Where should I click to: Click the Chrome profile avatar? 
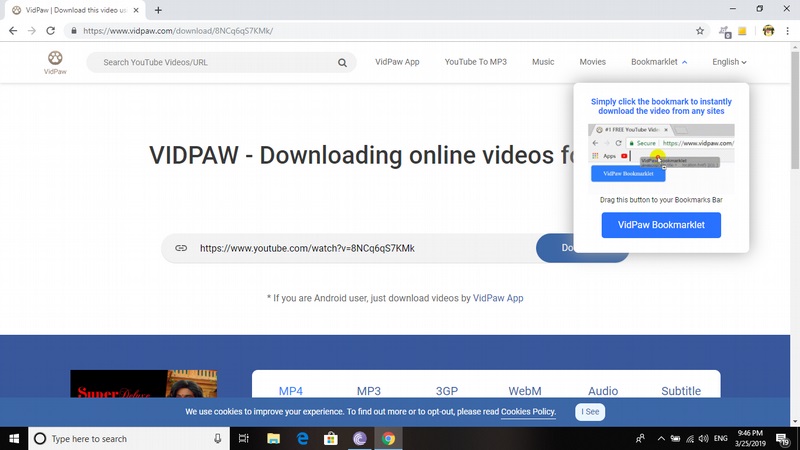(768, 31)
